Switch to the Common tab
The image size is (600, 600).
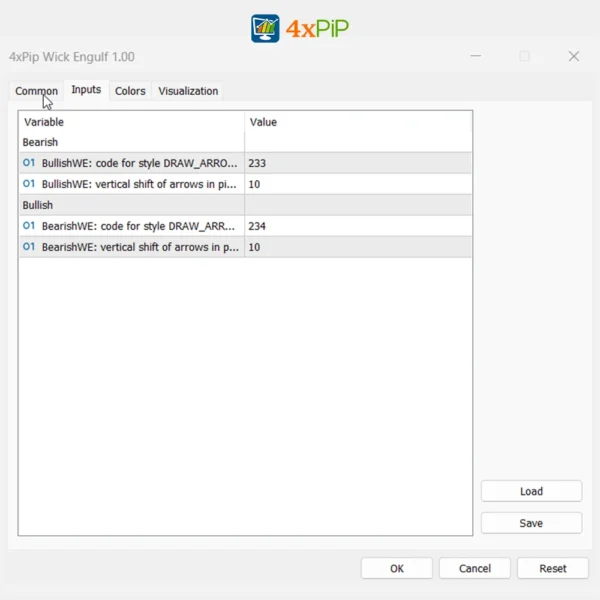tap(36, 91)
